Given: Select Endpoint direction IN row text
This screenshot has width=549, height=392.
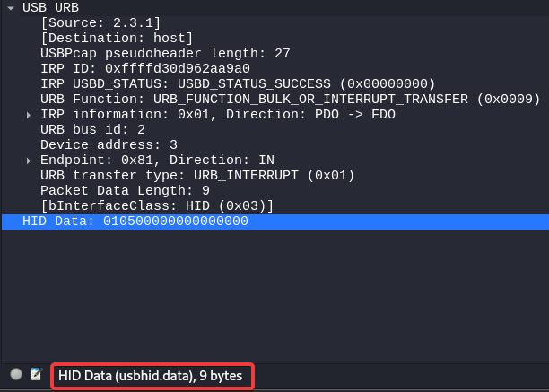Looking at the screenshot, I should [157, 160].
